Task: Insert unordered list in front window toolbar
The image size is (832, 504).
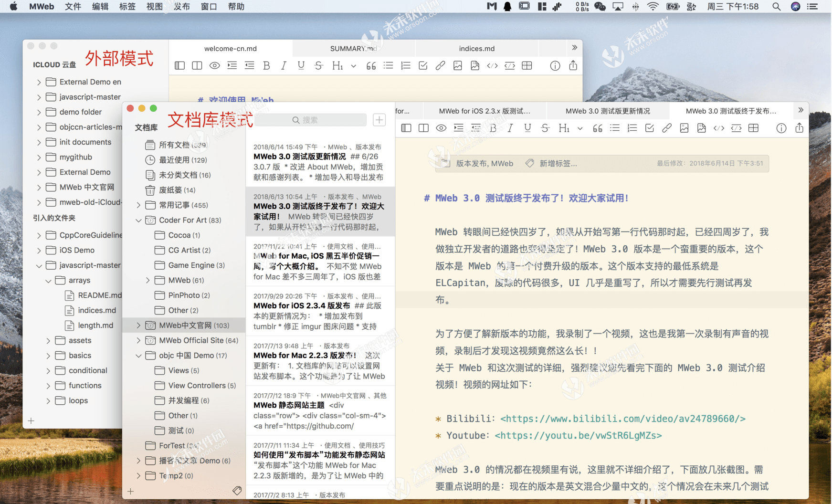Action: click(x=615, y=128)
